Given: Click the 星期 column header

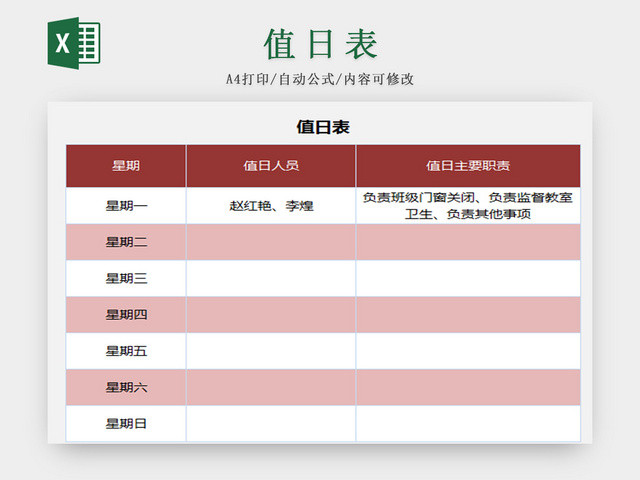Looking at the screenshot, I should [126, 166].
